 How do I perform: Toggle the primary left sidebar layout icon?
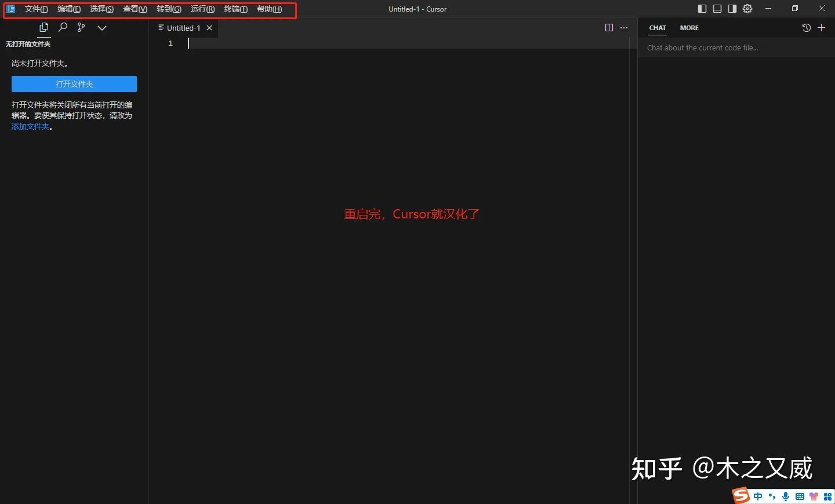[702, 9]
